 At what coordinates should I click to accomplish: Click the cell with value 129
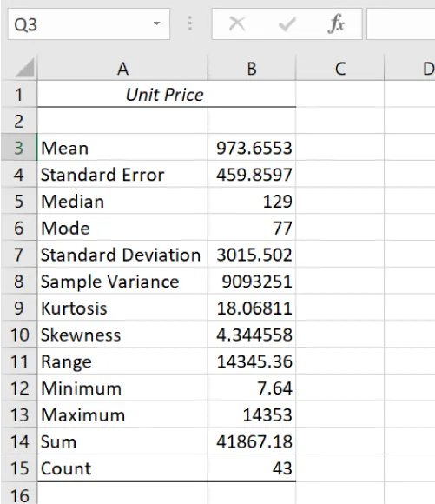point(252,201)
